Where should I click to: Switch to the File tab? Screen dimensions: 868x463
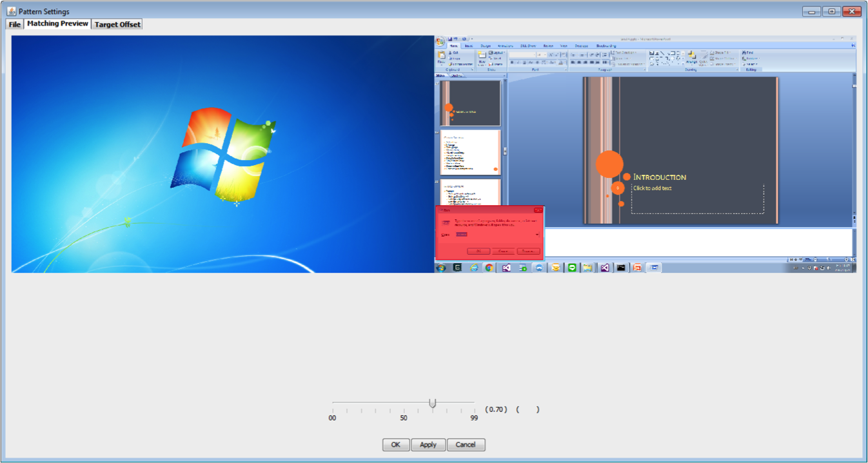tap(15, 25)
